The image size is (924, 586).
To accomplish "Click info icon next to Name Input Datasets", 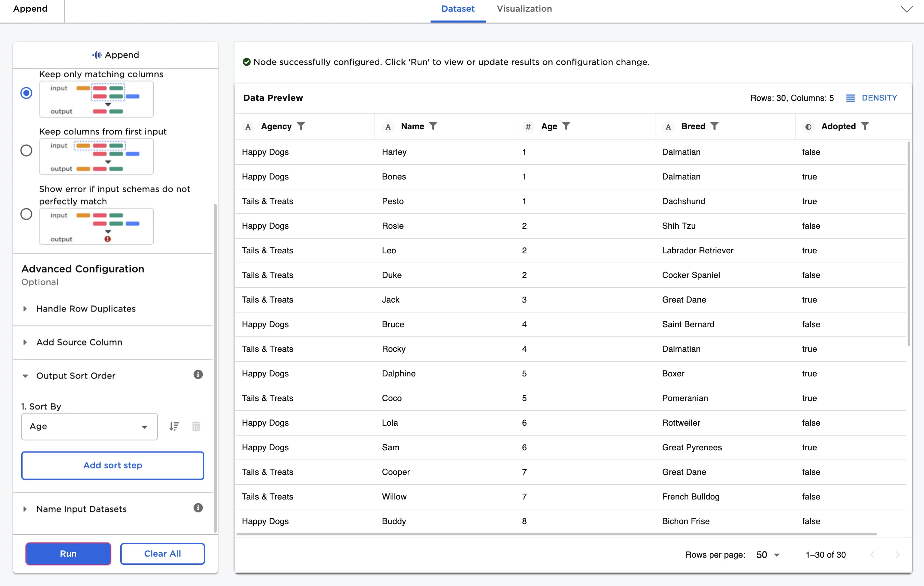I will pos(198,508).
